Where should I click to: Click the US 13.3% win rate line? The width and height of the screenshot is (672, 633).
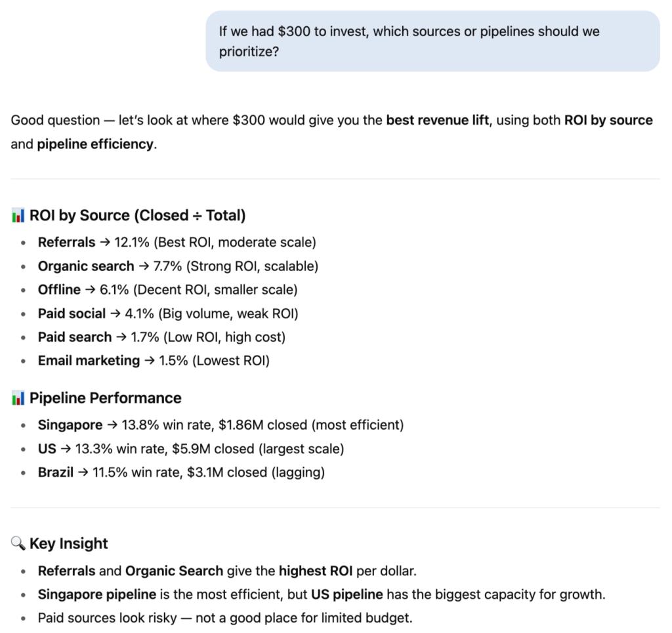tap(191, 449)
